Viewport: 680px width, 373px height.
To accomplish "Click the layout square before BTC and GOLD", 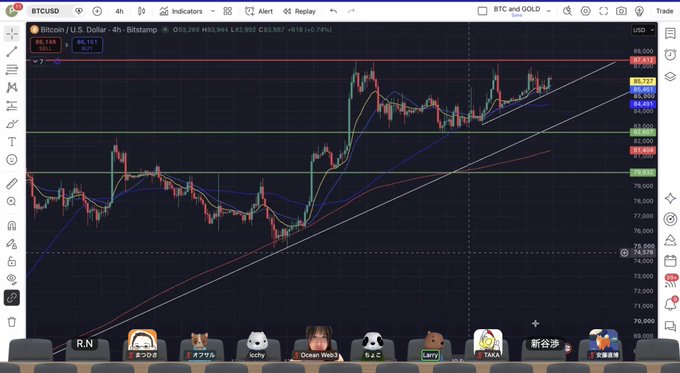I will point(482,11).
